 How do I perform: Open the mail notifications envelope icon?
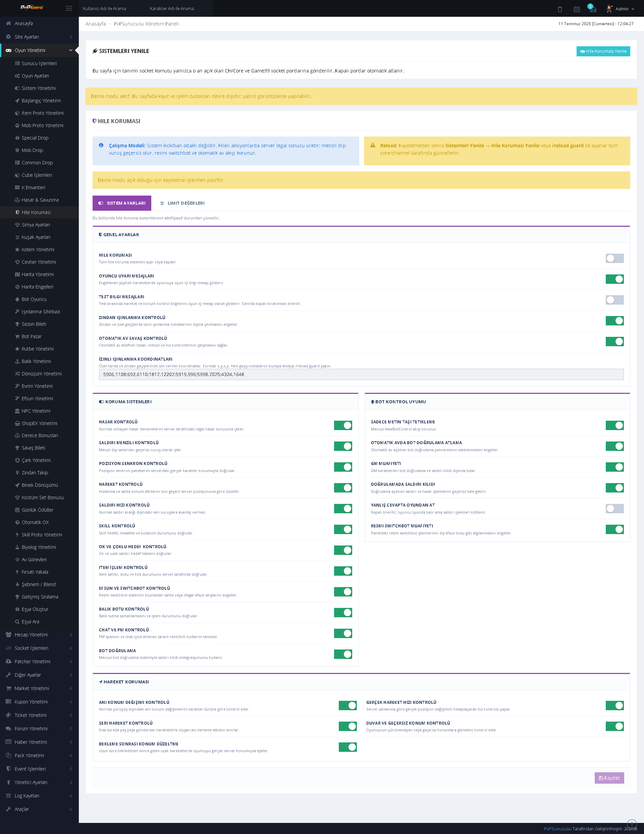tap(593, 9)
